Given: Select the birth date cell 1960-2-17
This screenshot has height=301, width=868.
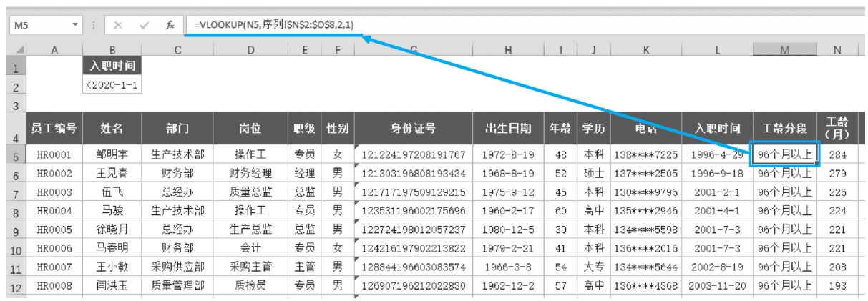Looking at the screenshot, I should (508, 211).
